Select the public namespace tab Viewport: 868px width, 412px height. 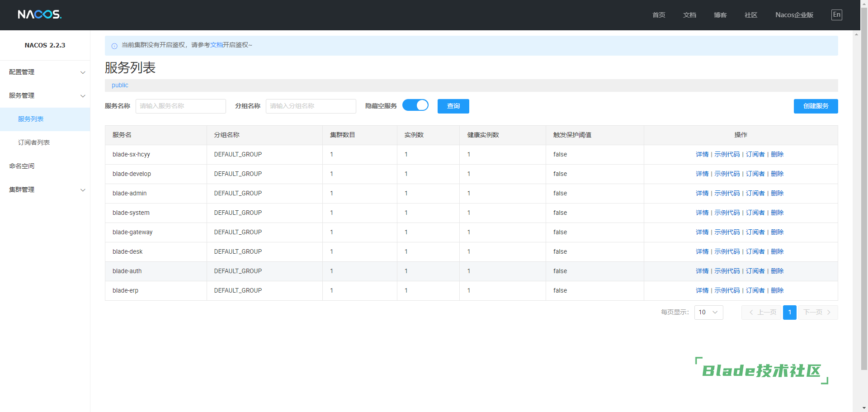click(120, 85)
